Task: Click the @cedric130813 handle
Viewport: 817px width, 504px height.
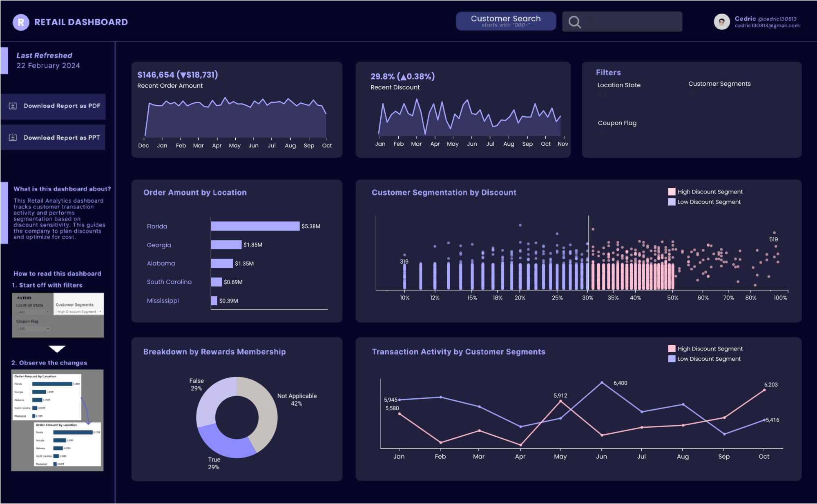Action: point(777,19)
